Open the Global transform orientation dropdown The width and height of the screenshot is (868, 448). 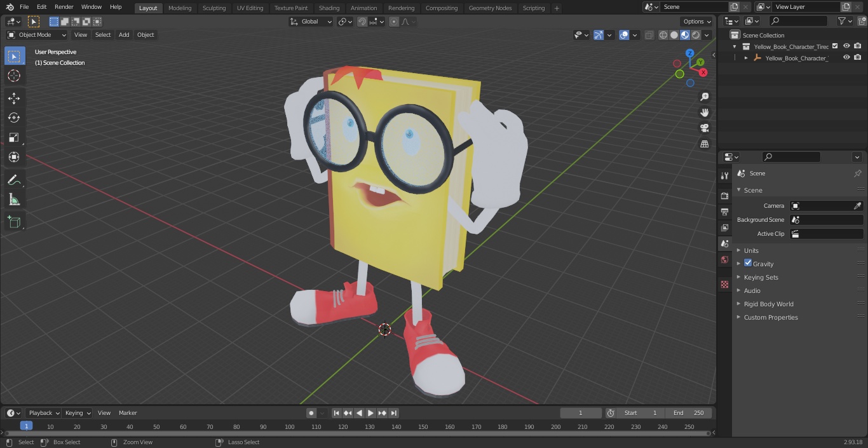point(311,22)
